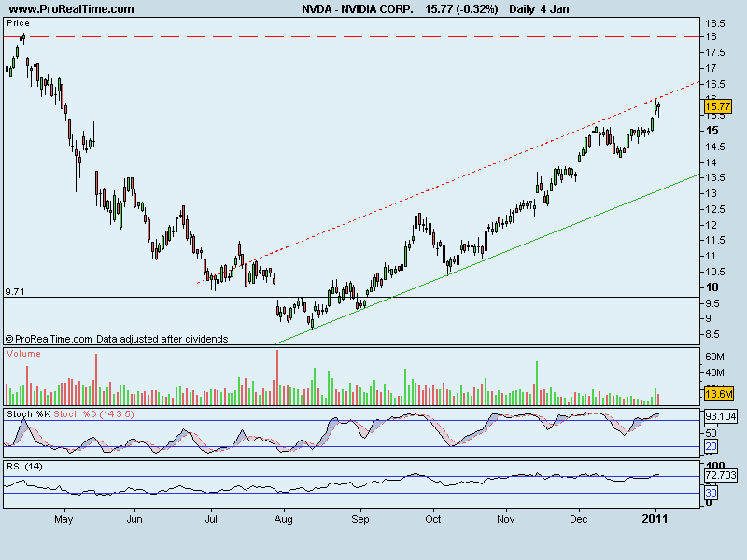Click the 9.71 support level label

point(15,291)
